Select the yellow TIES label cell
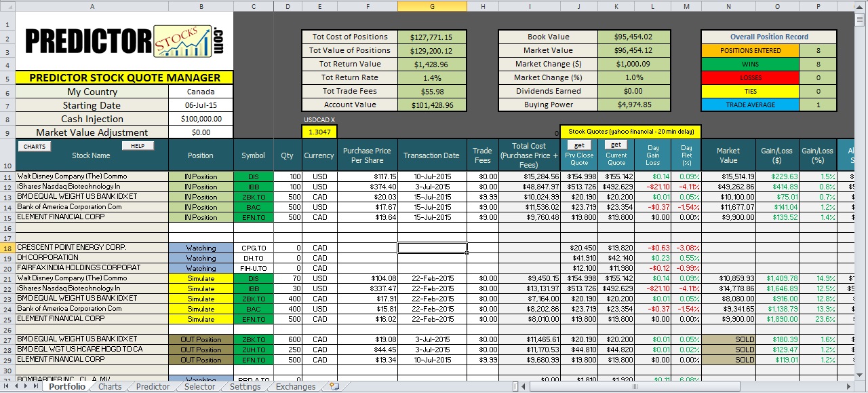This screenshot has height=393, width=868. point(750,92)
